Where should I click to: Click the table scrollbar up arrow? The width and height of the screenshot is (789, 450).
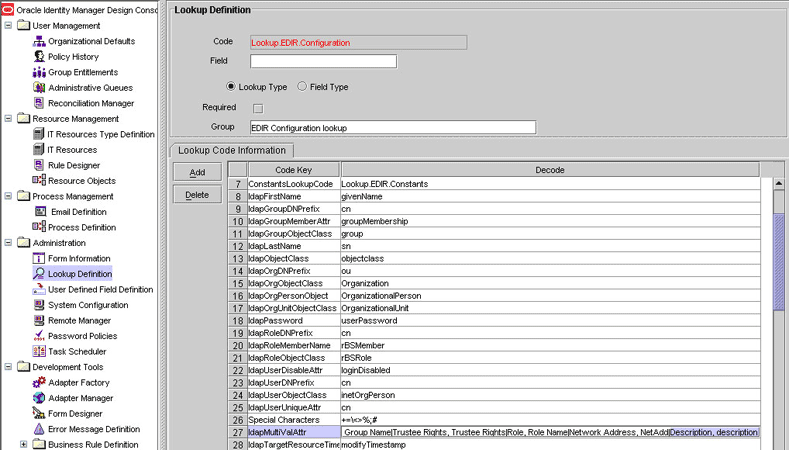(778, 184)
